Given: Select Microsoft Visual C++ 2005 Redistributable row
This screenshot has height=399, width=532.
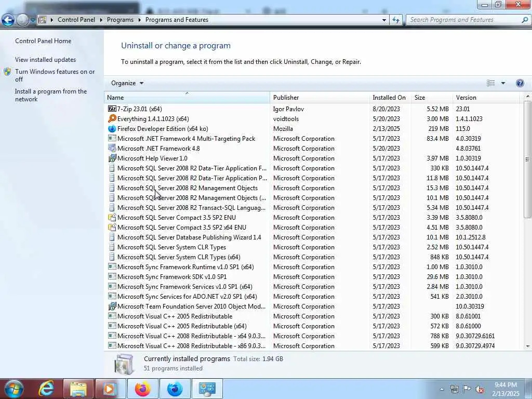Looking at the screenshot, I should tap(314, 316).
